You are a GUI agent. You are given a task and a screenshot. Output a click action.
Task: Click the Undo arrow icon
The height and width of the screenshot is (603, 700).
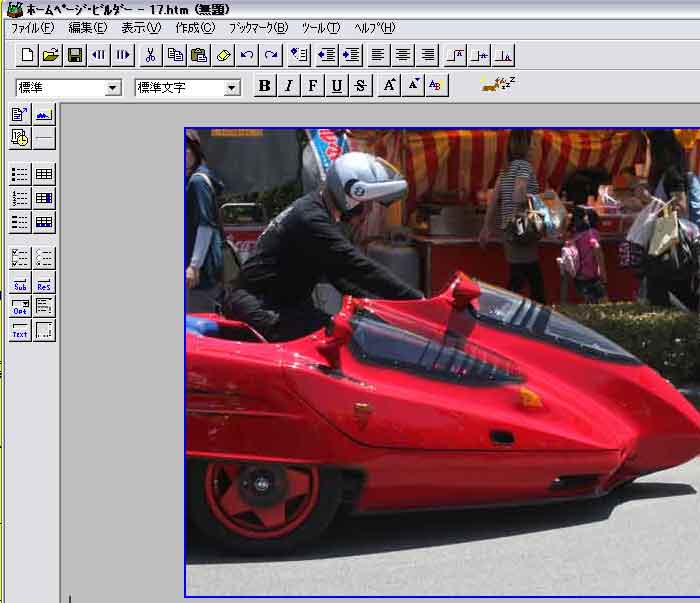247,55
